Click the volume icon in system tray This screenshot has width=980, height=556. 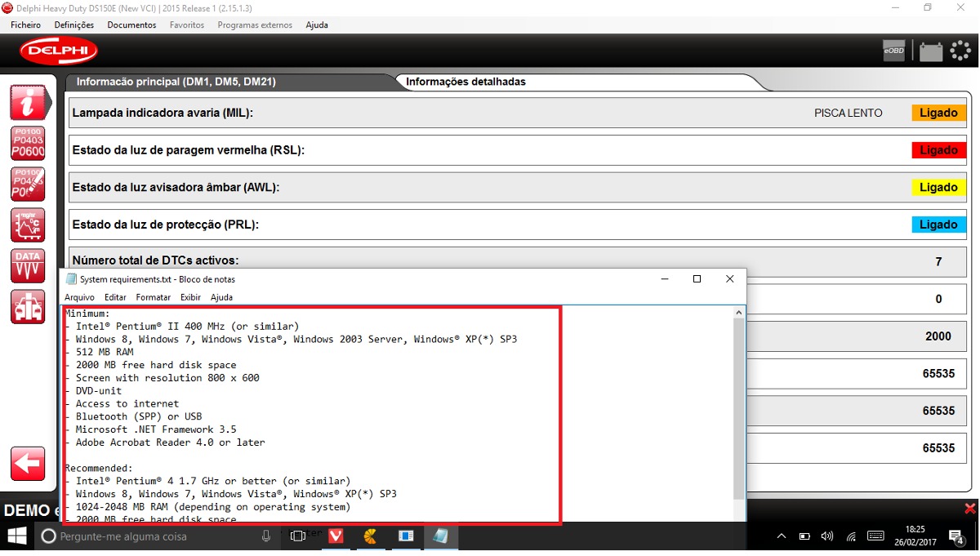coord(827,536)
